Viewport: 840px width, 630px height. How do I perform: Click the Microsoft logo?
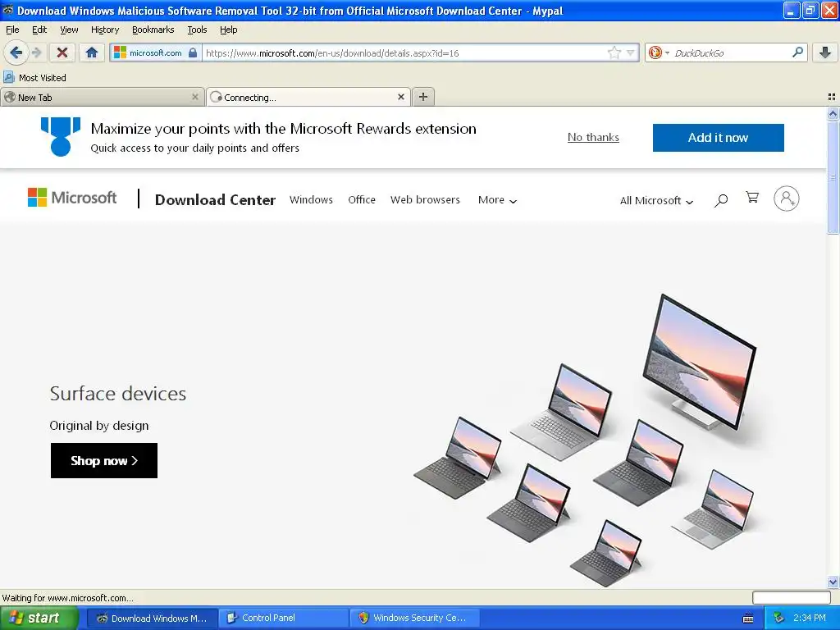(x=72, y=198)
